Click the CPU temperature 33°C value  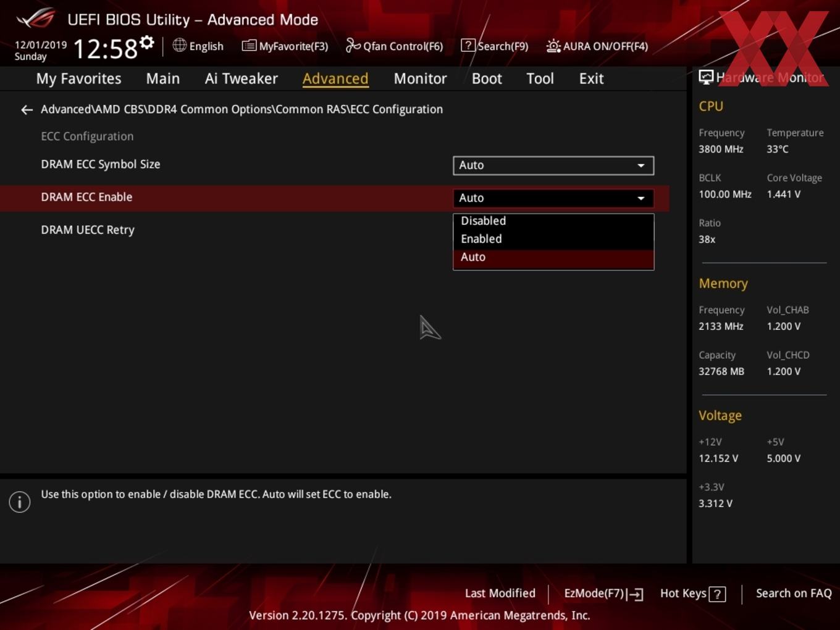777,149
